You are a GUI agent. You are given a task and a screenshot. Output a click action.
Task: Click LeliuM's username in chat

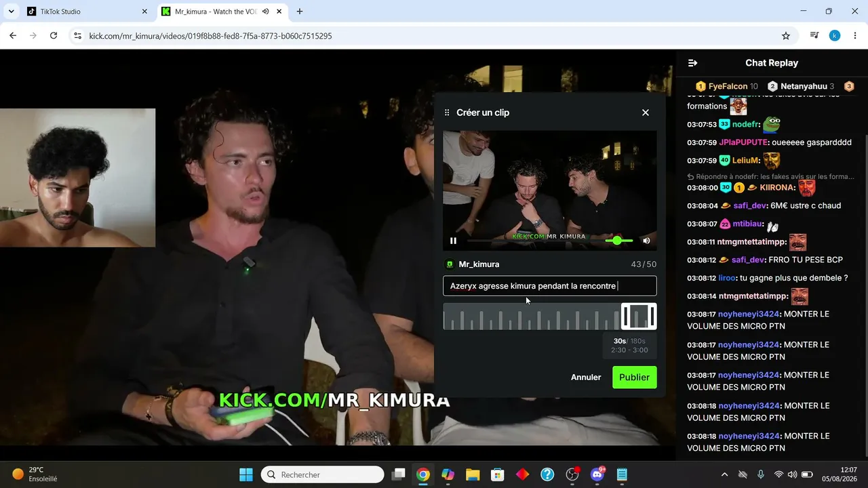[746, 161]
